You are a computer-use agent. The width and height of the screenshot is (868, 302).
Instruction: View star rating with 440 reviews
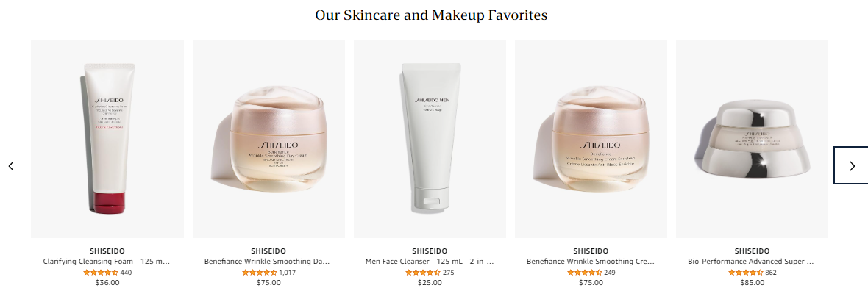(x=100, y=272)
